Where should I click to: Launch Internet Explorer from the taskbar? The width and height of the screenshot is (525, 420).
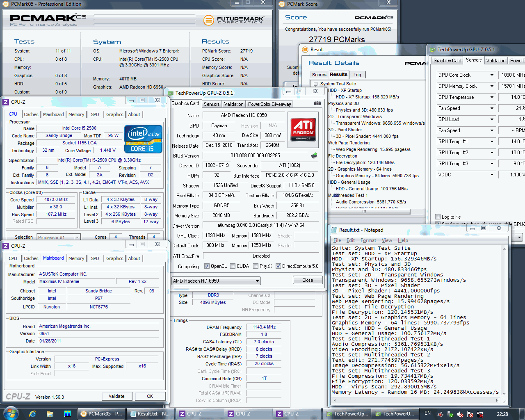click(x=32, y=414)
